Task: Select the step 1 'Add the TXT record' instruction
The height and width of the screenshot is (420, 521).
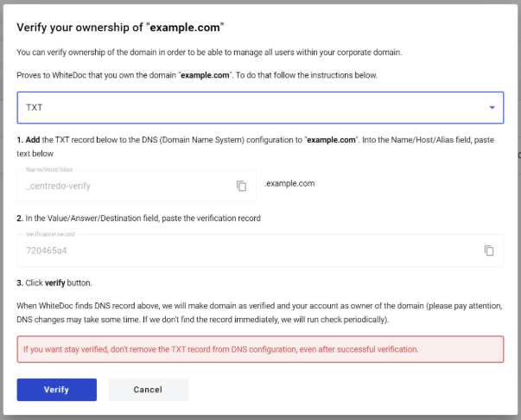Action: pyautogui.click(x=255, y=147)
